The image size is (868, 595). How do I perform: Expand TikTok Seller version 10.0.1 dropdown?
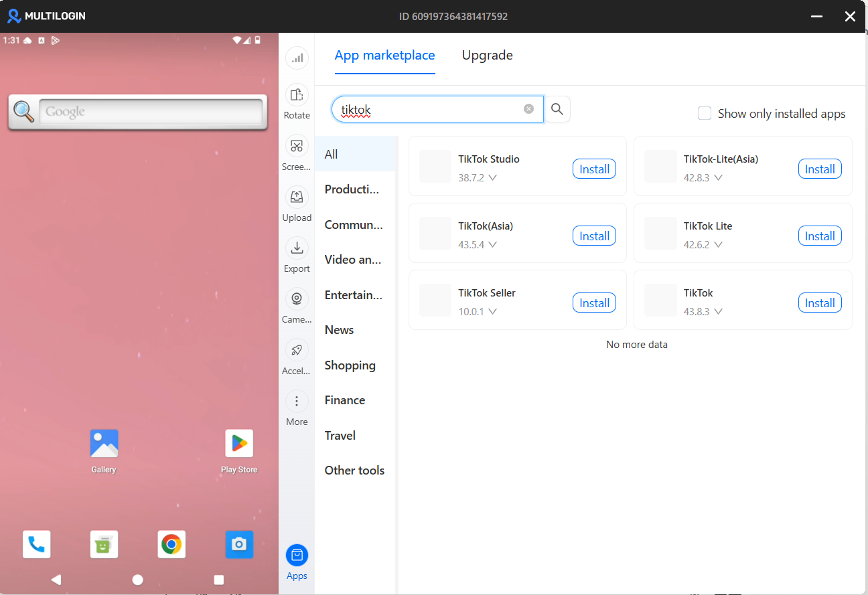point(492,312)
